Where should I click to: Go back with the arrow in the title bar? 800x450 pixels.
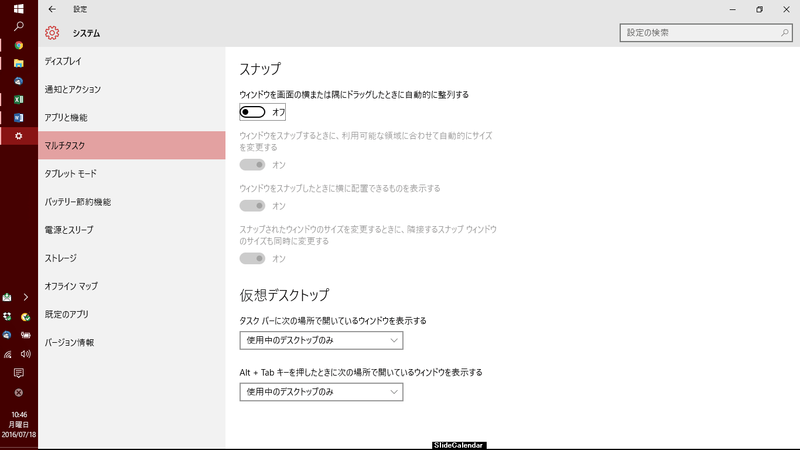coord(52,9)
